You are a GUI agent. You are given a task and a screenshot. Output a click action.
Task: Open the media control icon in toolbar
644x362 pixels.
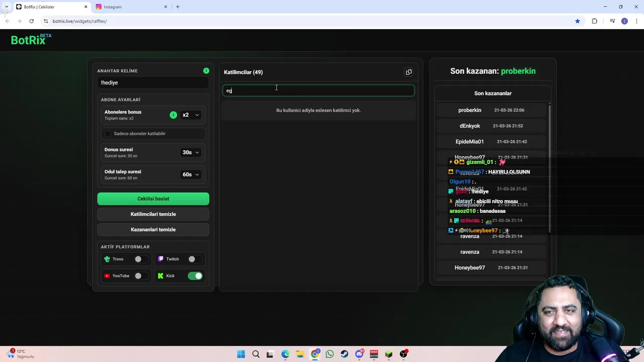(x=612, y=21)
